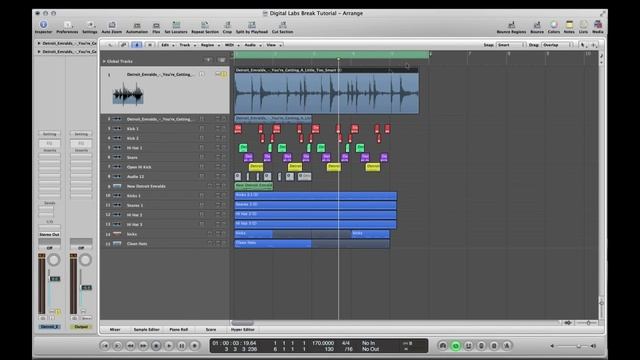Click the Pause transport button

coord(182,346)
